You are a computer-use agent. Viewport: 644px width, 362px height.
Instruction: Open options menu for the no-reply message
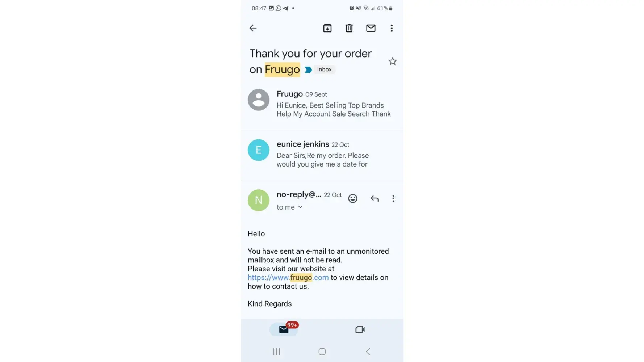[393, 198]
